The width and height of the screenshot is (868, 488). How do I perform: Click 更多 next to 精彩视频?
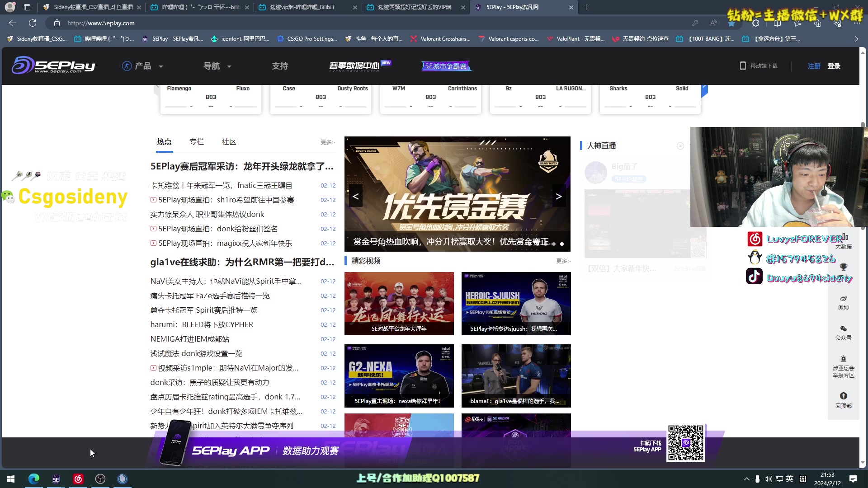563,261
